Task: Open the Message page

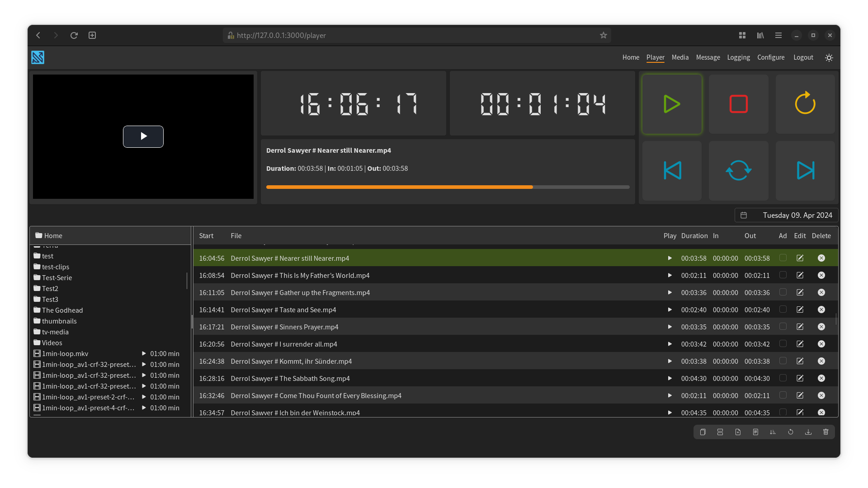Action: 708,57
